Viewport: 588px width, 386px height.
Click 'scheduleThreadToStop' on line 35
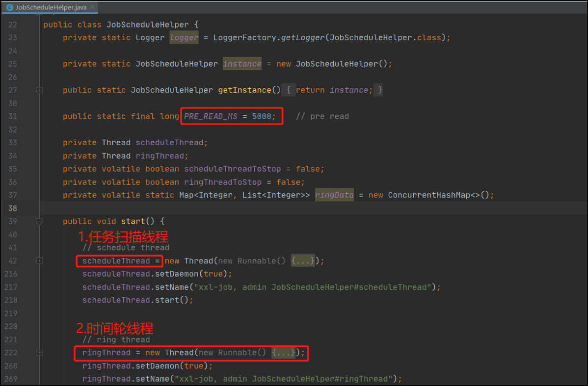233,169
